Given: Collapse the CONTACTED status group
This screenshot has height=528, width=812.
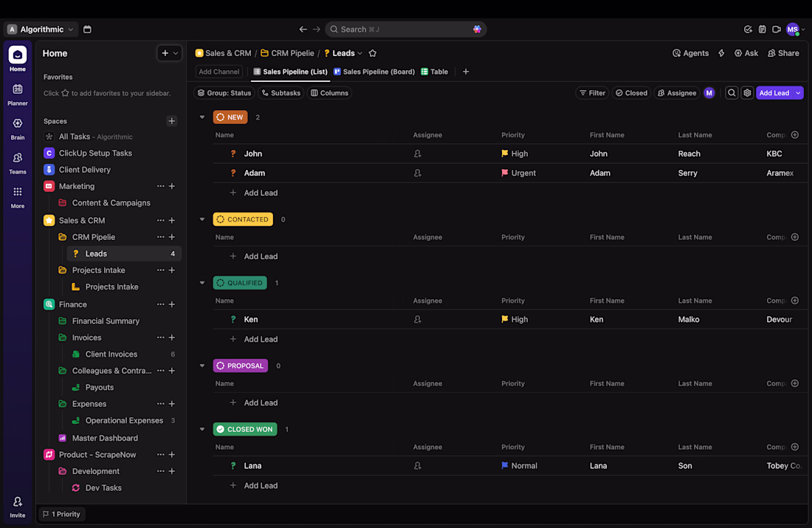Looking at the screenshot, I should tap(202, 219).
